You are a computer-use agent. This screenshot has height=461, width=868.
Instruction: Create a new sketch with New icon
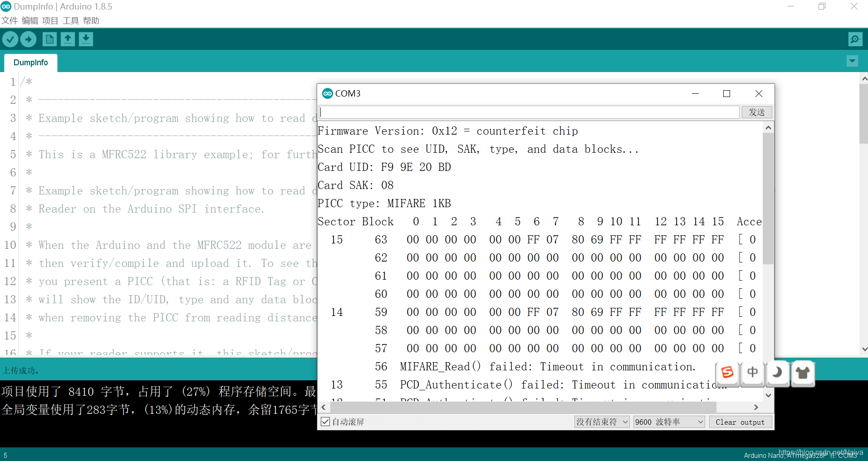pos(49,39)
